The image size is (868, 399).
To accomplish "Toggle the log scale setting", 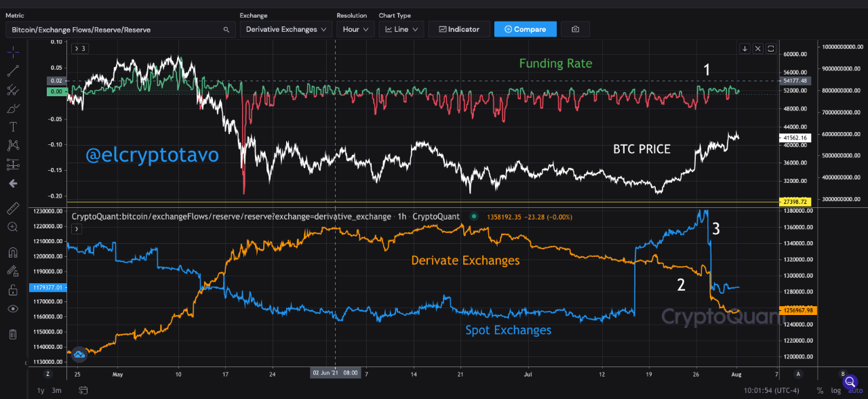I will pyautogui.click(x=836, y=390).
